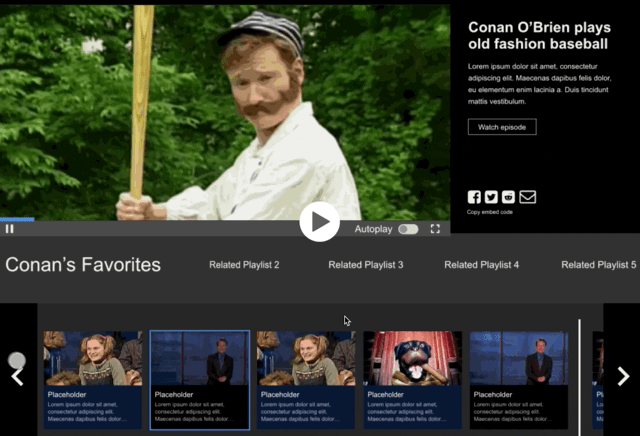Open Related Playlist 4 tab
Image resolution: width=640 pixels, height=436 pixels.
[482, 265]
